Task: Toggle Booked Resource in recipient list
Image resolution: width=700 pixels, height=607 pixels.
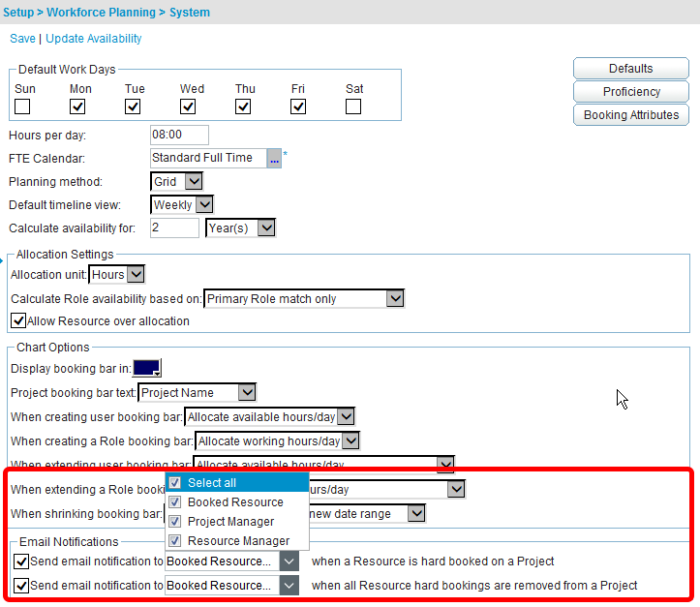Action: [x=175, y=502]
